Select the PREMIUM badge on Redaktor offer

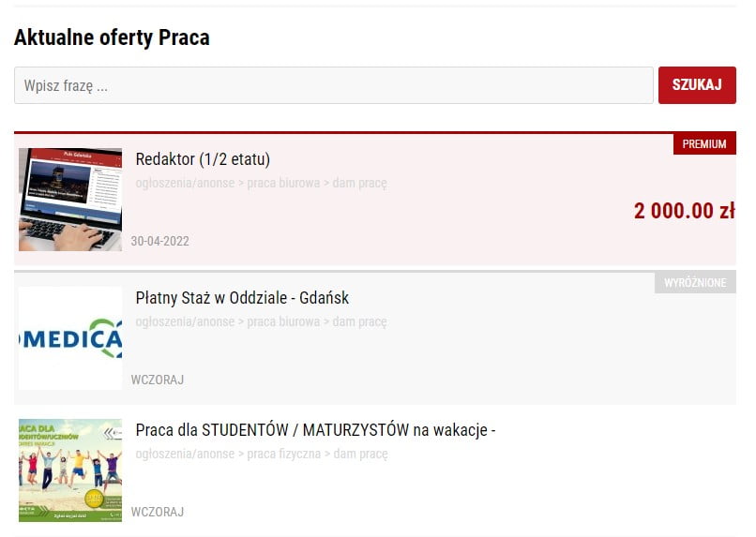[704, 144]
